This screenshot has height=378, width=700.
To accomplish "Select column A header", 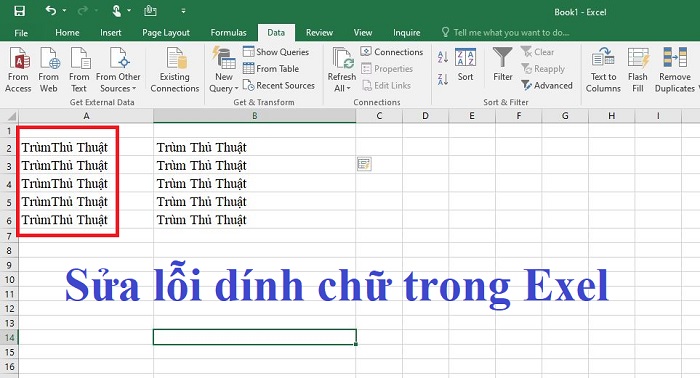I will (x=86, y=116).
